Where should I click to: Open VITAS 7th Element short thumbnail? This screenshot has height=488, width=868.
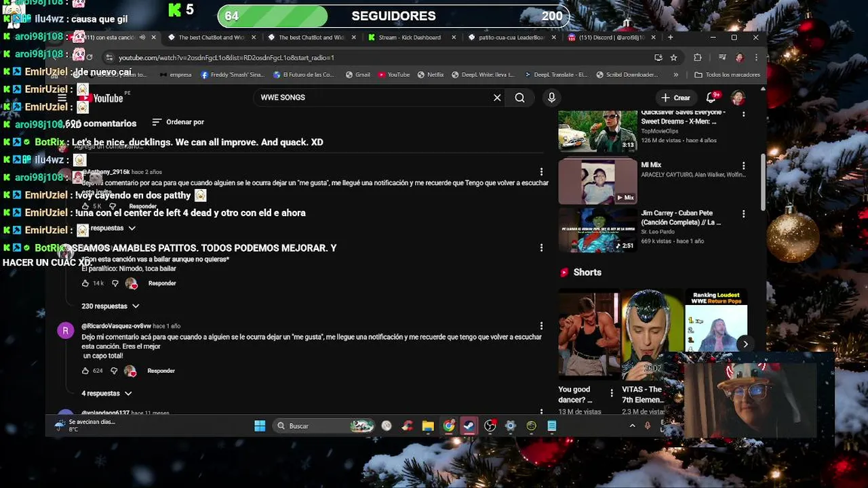click(x=652, y=335)
